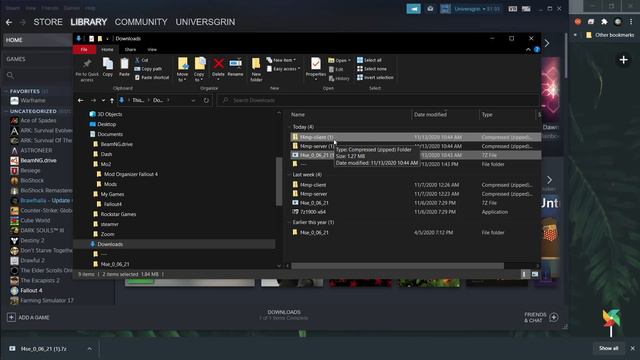This screenshot has height=360, width=640.
Task: Select Cut in the Clipboard group
Action: (x=142, y=60)
